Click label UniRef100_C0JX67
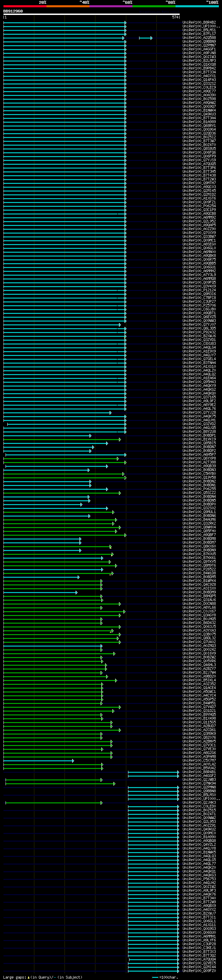Image resolution: width=222 pixels, height=980 pixels. [x=199, y=612]
